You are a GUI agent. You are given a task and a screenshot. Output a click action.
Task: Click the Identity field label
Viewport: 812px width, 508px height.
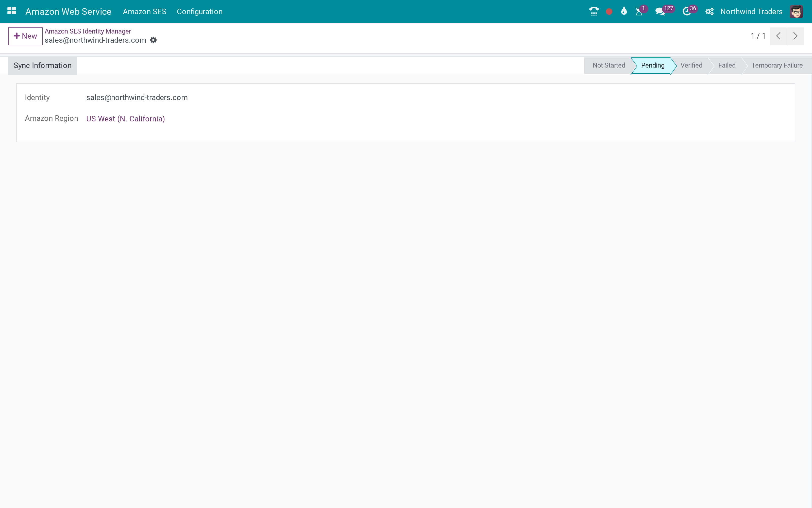click(37, 98)
